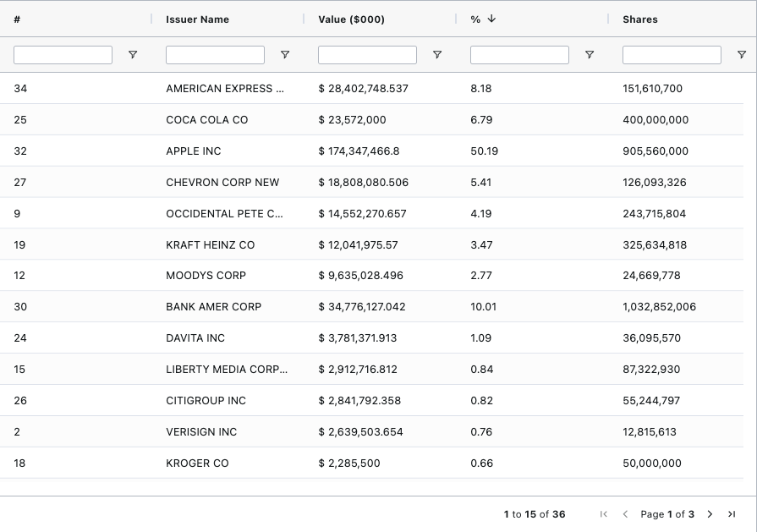Screen dimensions: 757x532
Task: Click the shares value 151,610,700
Action: [x=652, y=88]
